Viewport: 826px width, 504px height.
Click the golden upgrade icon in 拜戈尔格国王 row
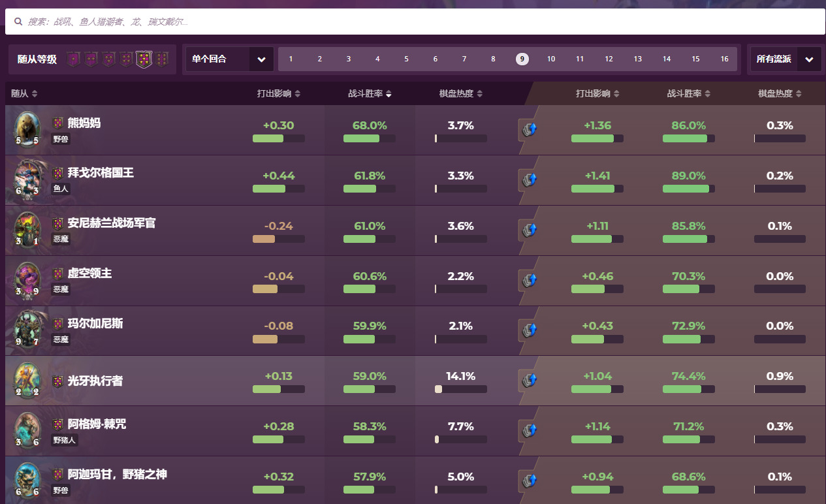(x=529, y=180)
